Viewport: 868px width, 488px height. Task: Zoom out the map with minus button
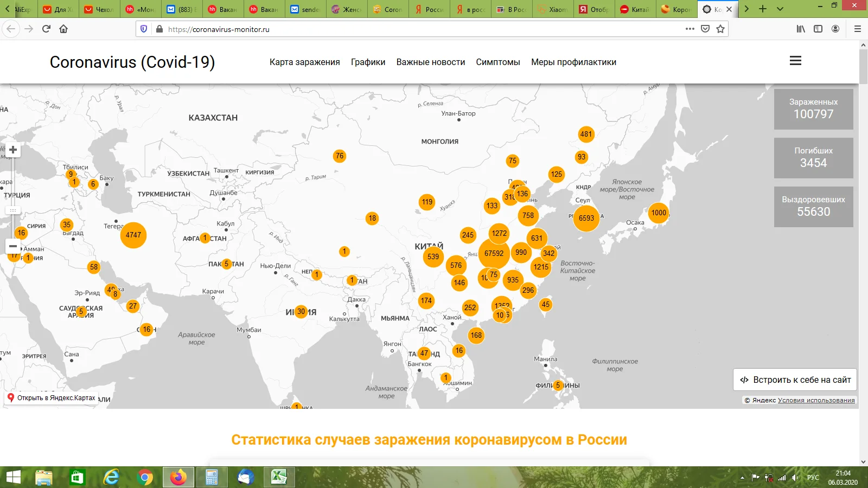[13, 246]
